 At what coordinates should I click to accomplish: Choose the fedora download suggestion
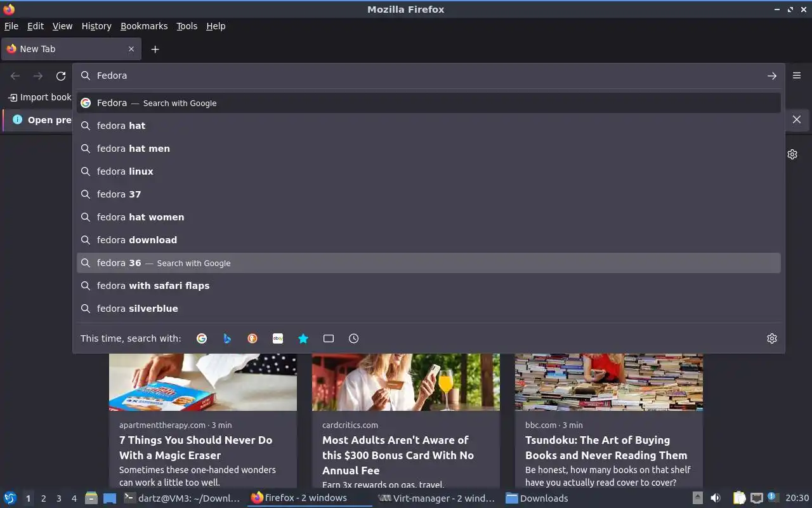point(429,240)
